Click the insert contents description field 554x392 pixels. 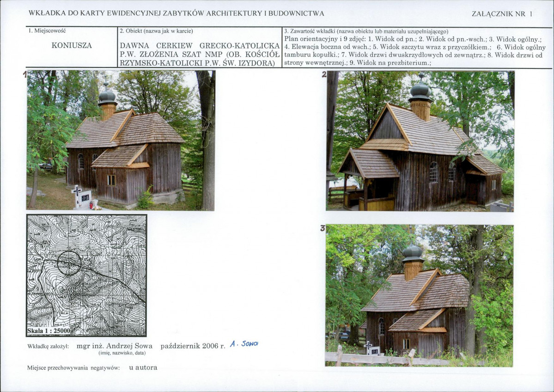tap(417, 47)
